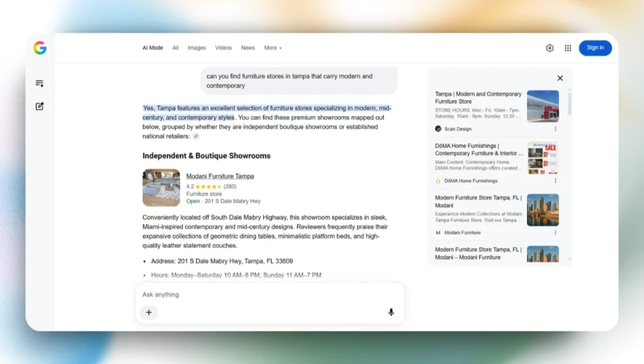The width and height of the screenshot is (644, 364).
Task: Switch to the AI Mode tab
Action: tap(153, 48)
